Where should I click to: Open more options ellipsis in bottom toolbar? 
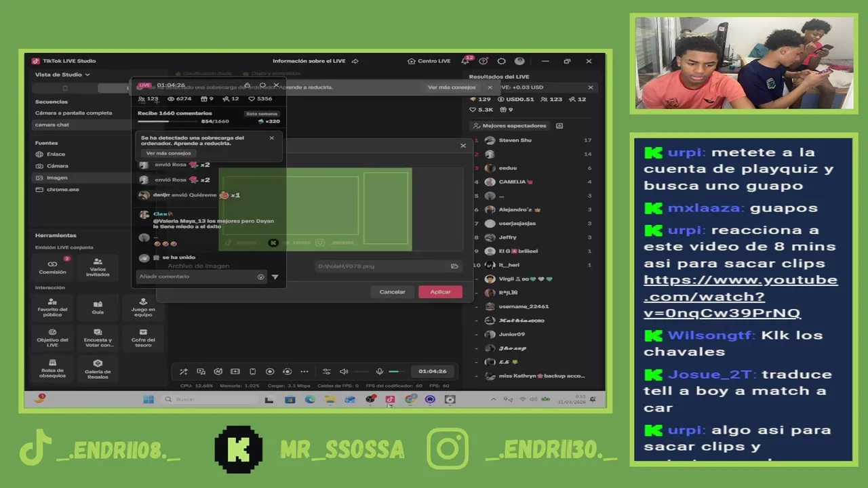coord(304,371)
